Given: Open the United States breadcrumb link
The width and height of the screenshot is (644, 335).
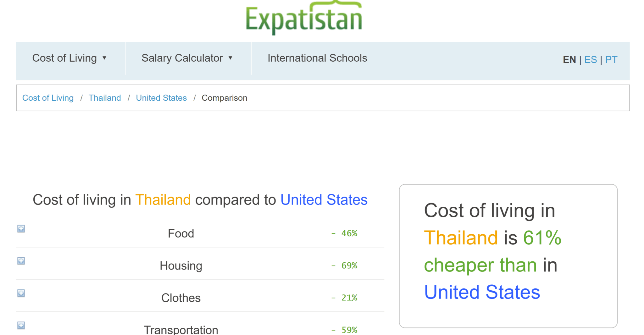Looking at the screenshot, I should click(161, 98).
